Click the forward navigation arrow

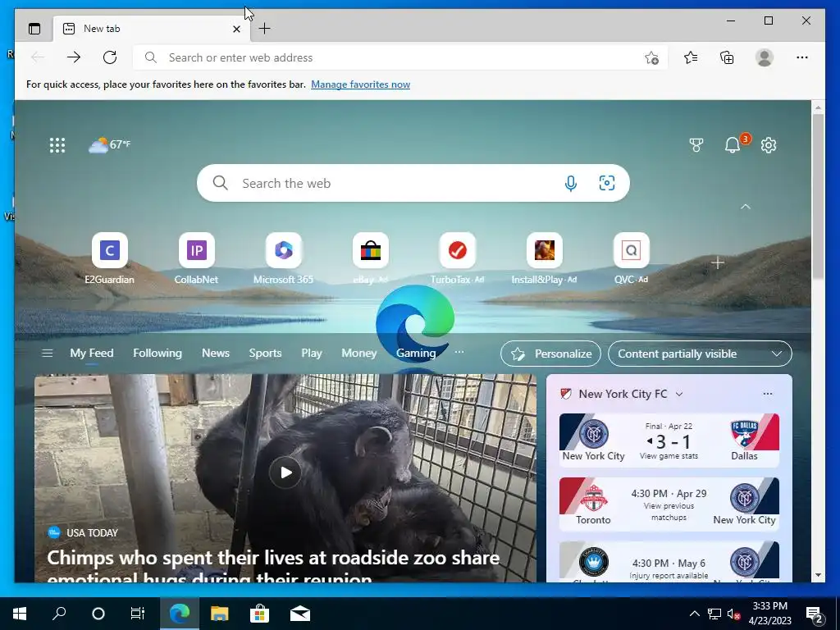point(74,57)
